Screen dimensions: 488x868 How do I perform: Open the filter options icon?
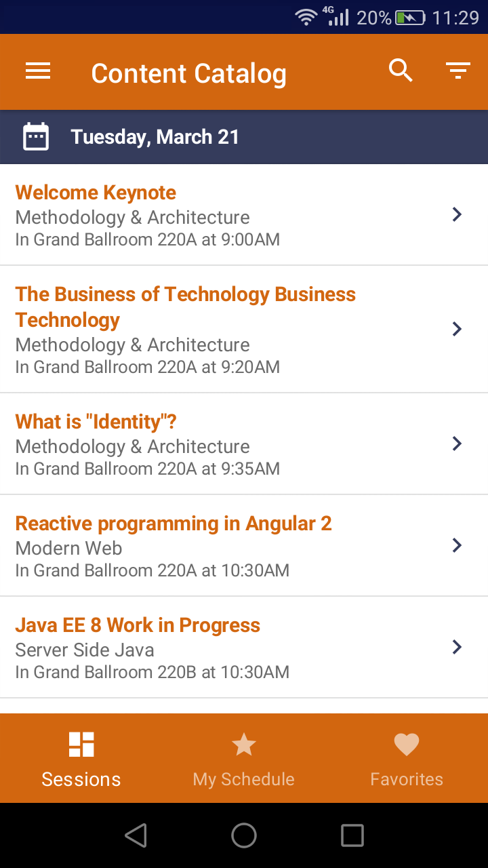pyautogui.click(x=458, y=71)
